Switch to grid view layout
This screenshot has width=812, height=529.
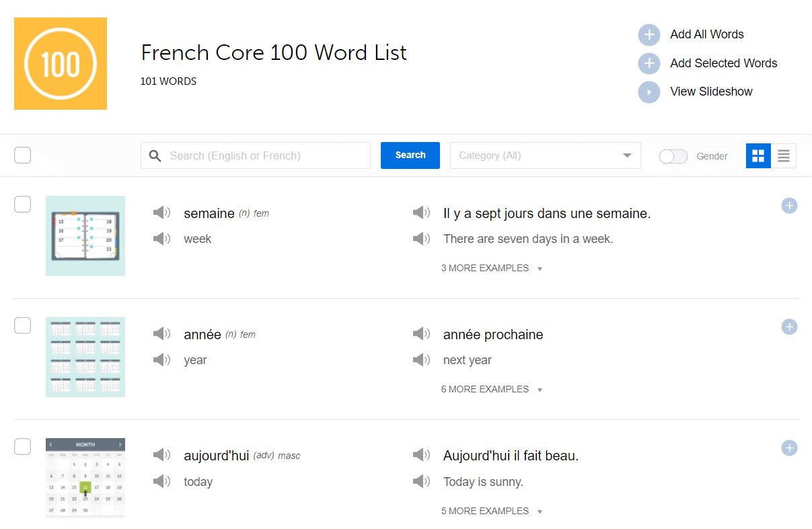coord(758,155)
